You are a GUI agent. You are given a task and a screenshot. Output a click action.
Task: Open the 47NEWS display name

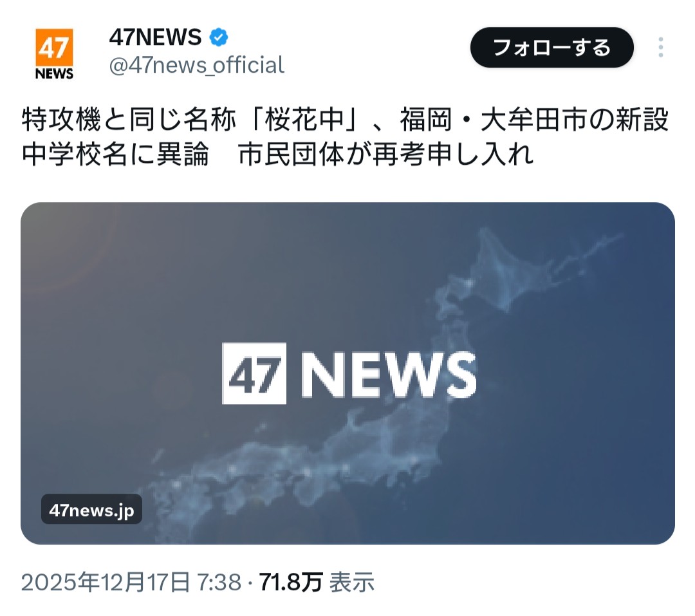(156, 37)
